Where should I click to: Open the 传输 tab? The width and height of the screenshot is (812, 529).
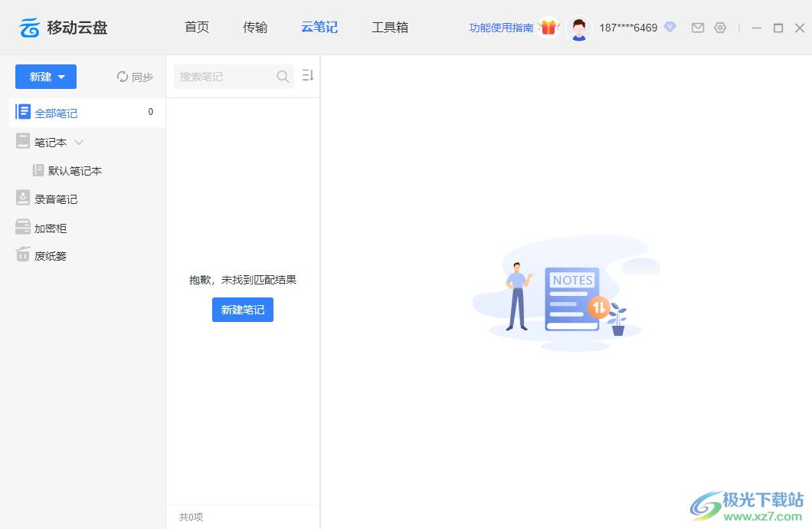point(255,28)
